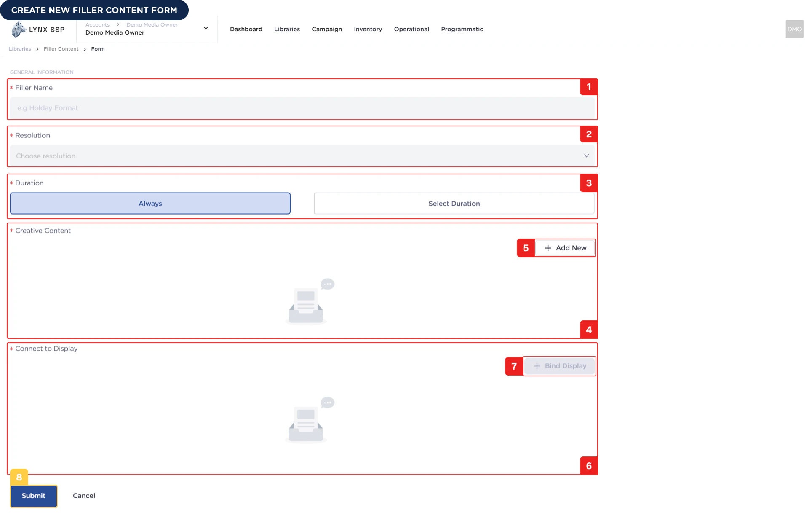
Task: Cancel the filler content form
Action: coord(84,496)
